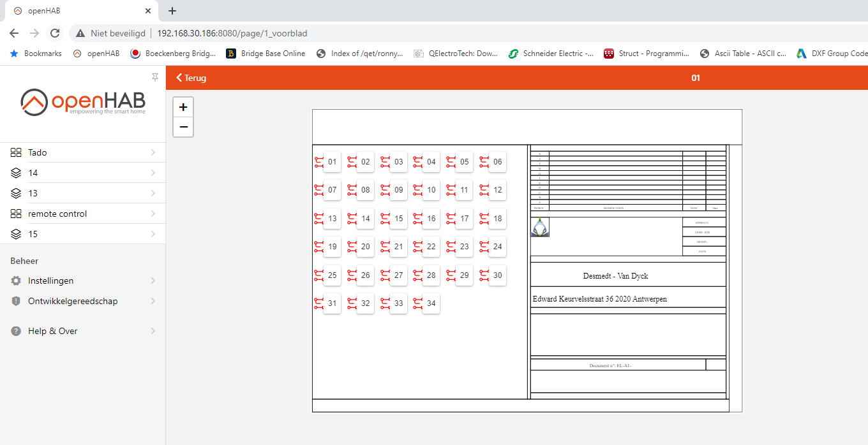868x445 pixels.
Task: Open the remote control page
Action: 83,214
